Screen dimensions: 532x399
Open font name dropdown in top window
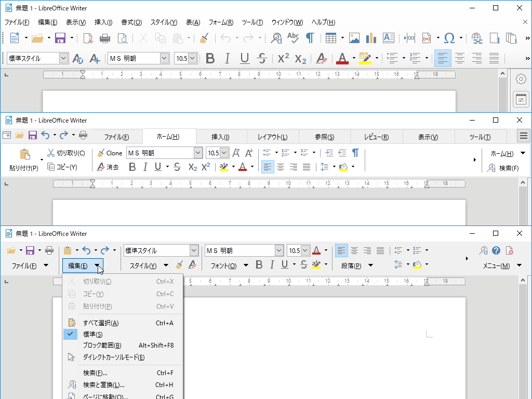[x=164, y=58]
